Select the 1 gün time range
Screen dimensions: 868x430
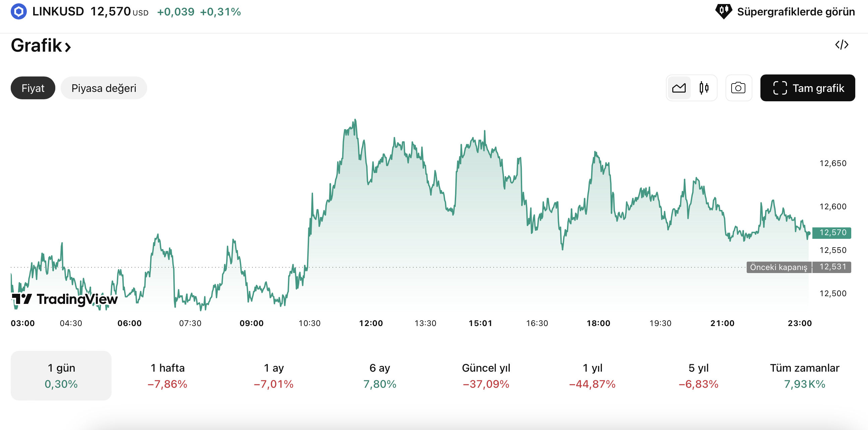coord(61,375)
